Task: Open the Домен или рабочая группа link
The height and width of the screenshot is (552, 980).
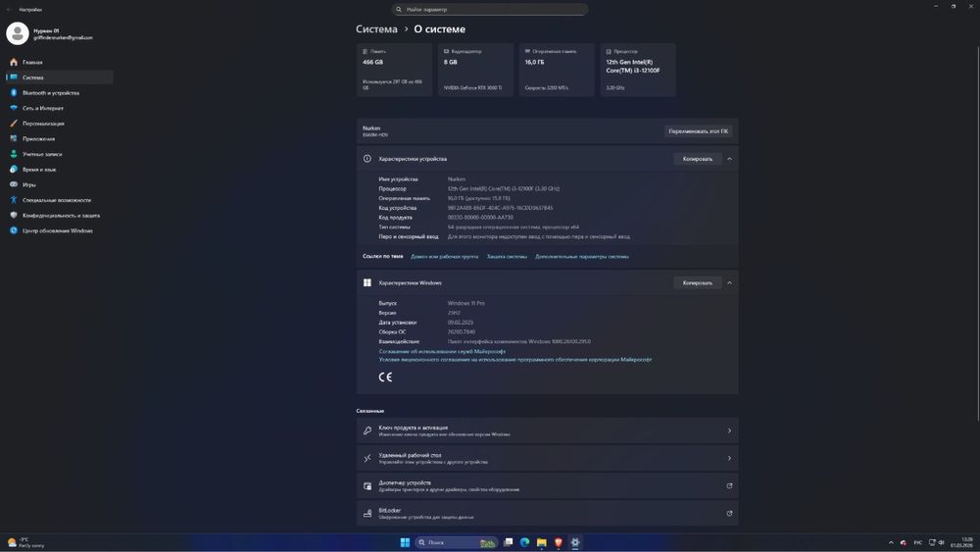Action: 444,256
